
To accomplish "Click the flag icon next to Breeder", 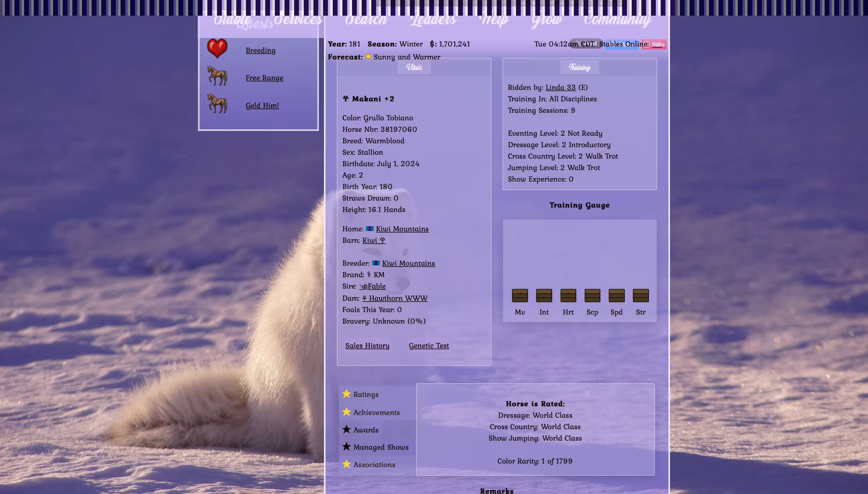I will (x=376, y=263).
